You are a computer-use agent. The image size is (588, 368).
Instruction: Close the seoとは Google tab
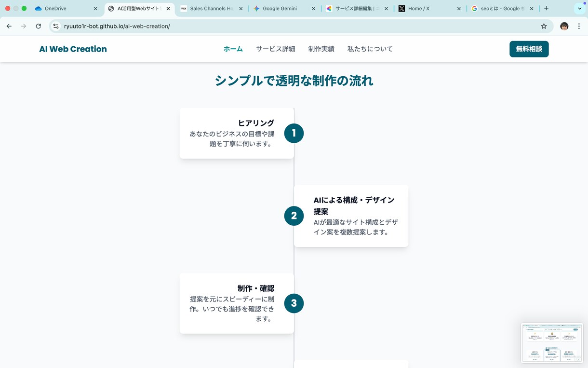(x=532, y=9)
